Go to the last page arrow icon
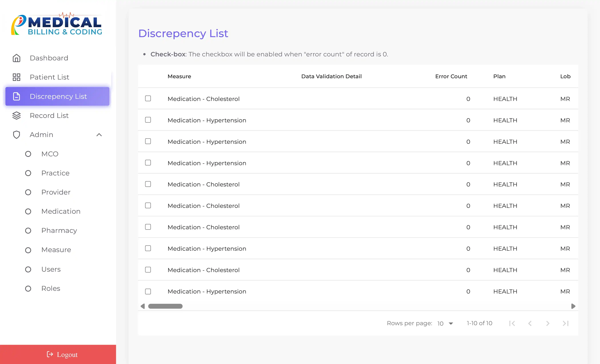This screenshot has height=364, width=600. pyautogui.click(x=565, y=323)
